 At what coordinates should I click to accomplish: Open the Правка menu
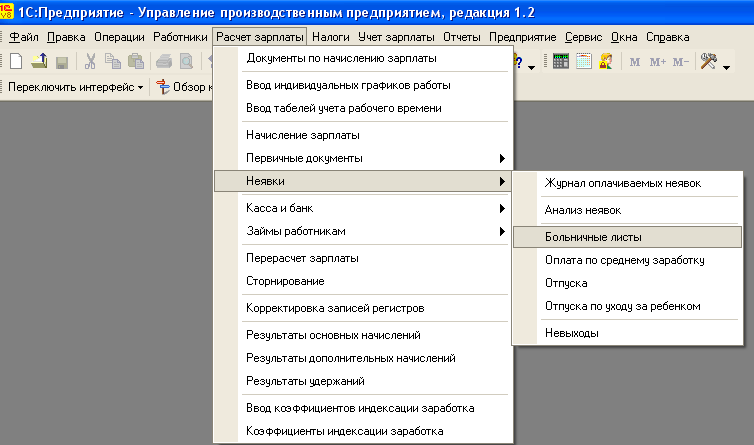(x=66, y=37)
